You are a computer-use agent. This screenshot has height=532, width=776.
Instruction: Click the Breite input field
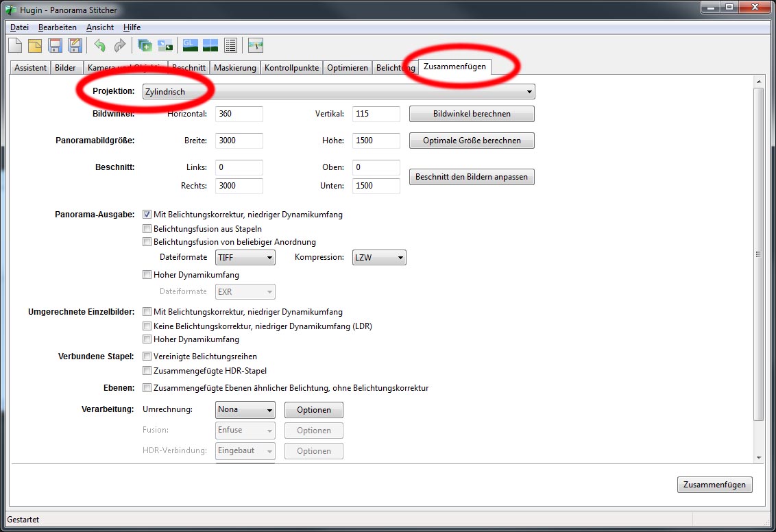click(x=239, y=141)
